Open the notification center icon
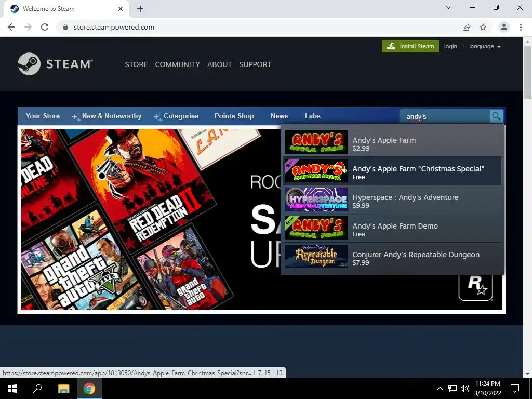Image resolution: width=532 pixels, height=399 pixels. 515,389
